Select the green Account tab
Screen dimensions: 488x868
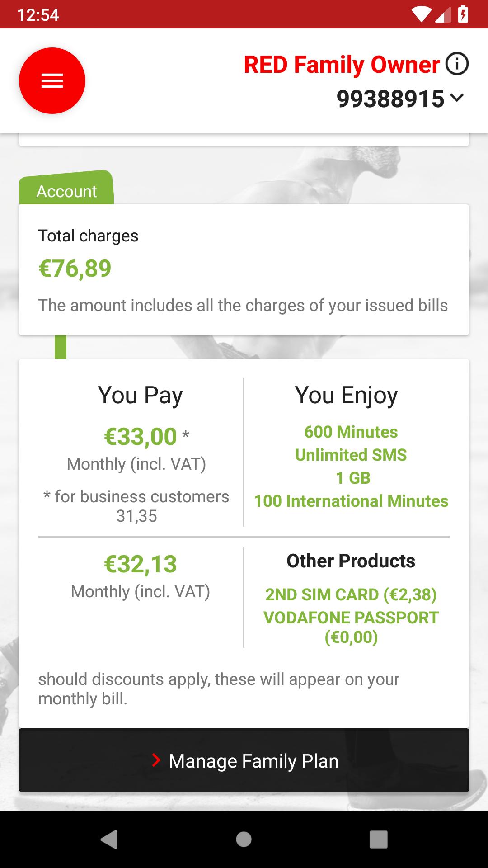coord(66,191)
